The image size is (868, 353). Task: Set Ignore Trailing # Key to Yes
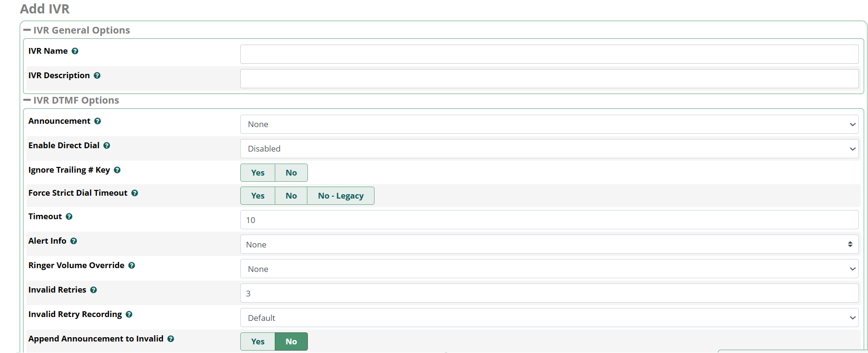[258, 173]
